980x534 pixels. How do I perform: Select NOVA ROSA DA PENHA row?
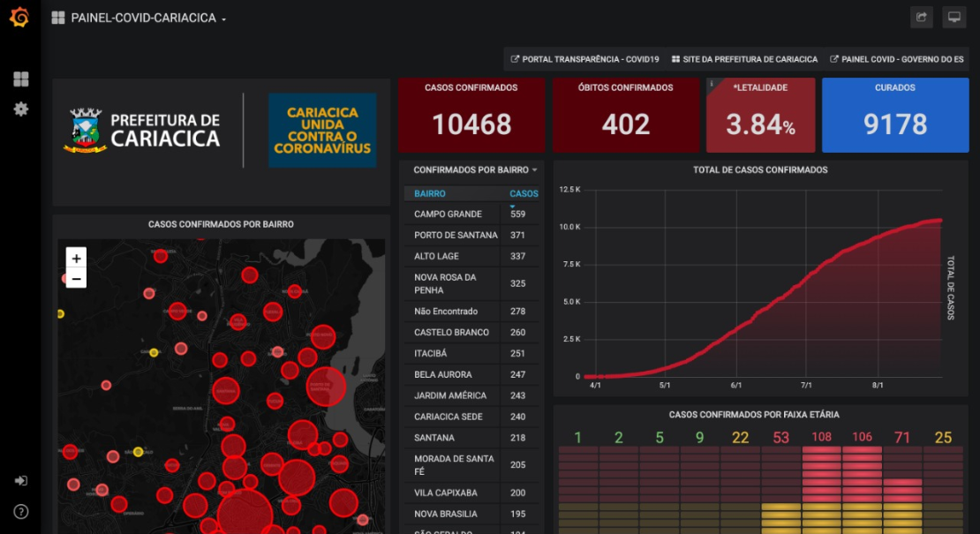coord(471,283)
